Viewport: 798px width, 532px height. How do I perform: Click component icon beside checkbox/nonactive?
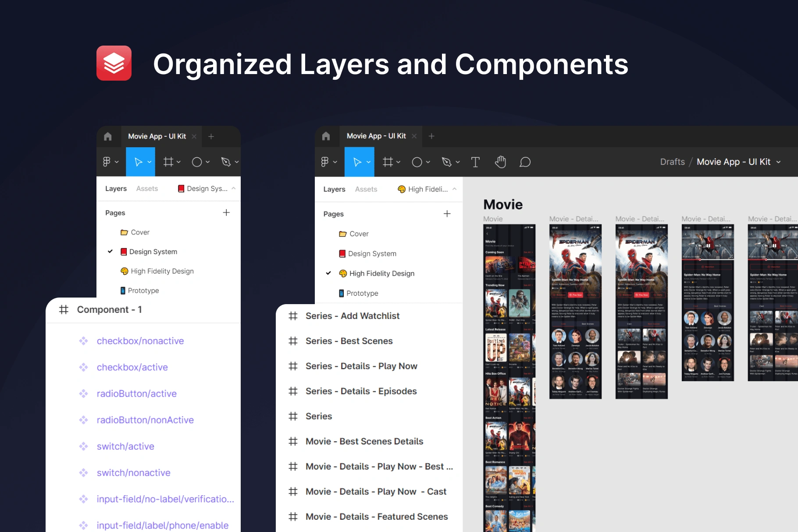click(83, 341)
